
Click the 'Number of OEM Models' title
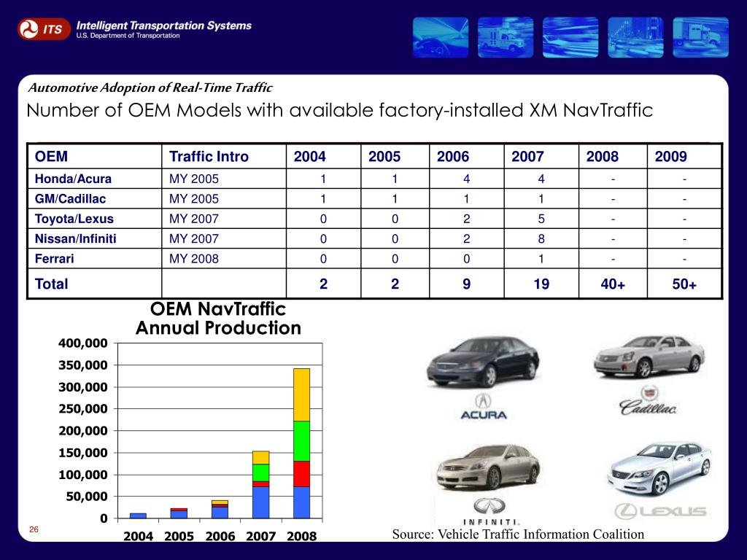[339, 111]
